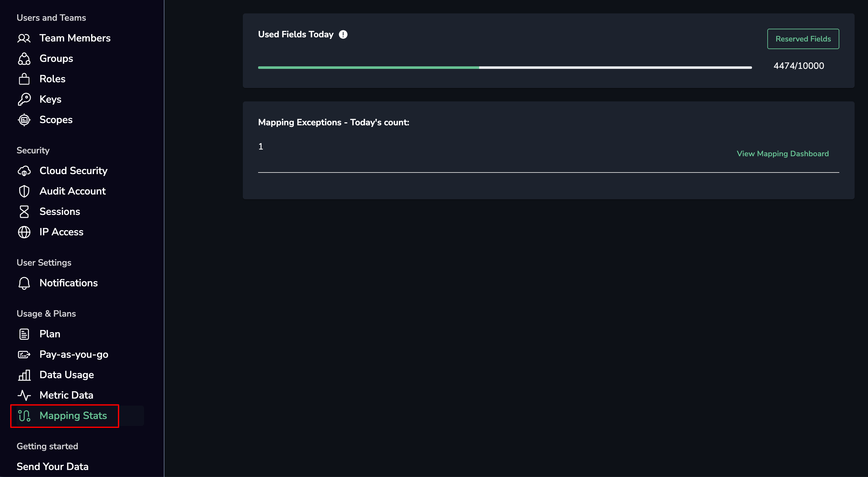This screenshot has height=477, width=868.
Task: Navigate to Cloud Security
Action: pos(74,171)
